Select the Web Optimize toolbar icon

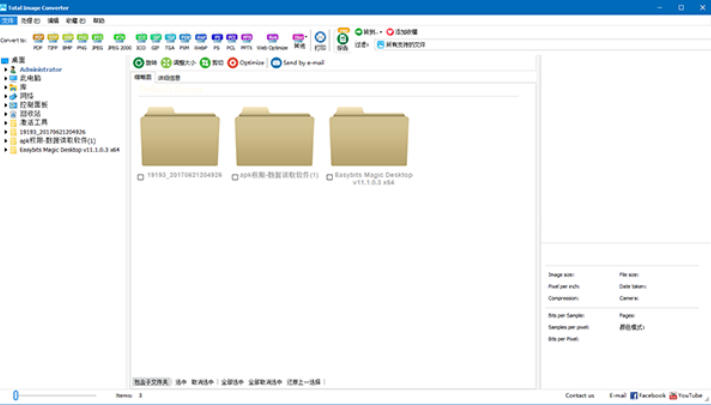point(272,38)
